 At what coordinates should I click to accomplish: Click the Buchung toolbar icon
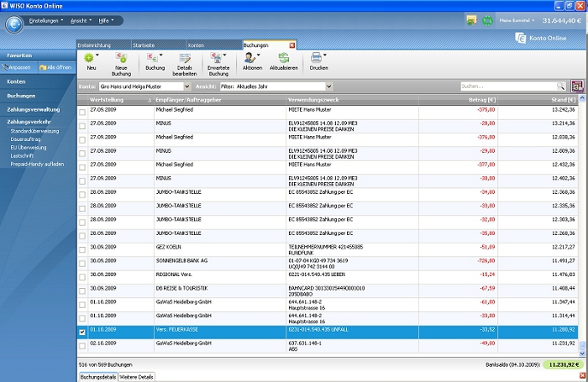point(152,58)
